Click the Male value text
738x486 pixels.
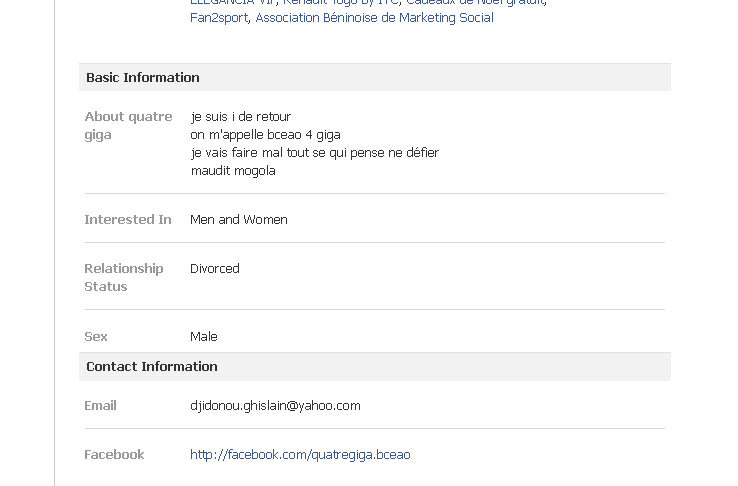204,336
